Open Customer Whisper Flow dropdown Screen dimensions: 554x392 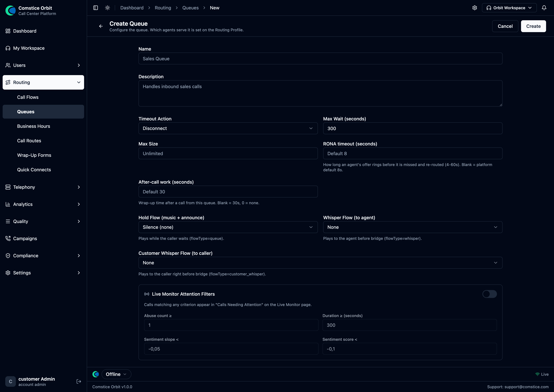click(x=320, y=263)
